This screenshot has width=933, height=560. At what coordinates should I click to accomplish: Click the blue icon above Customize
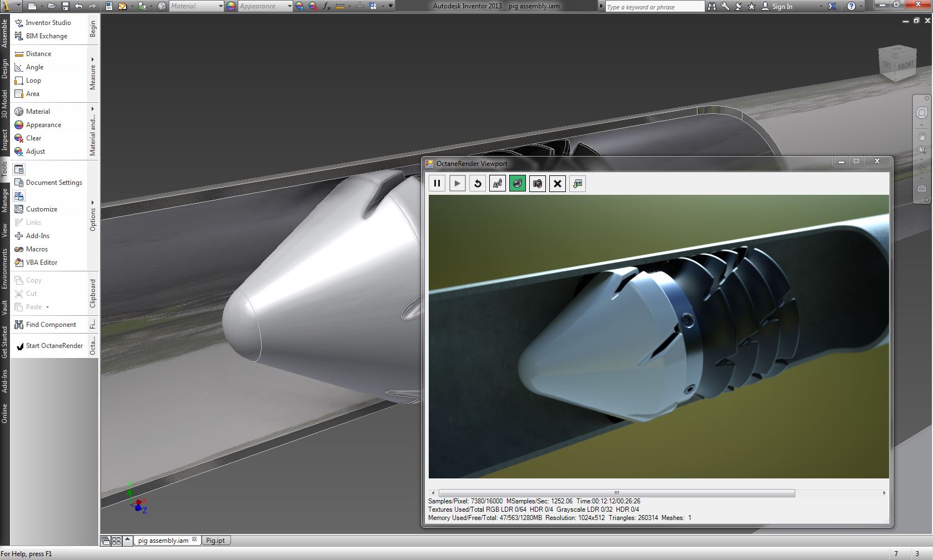click(19, 196)
